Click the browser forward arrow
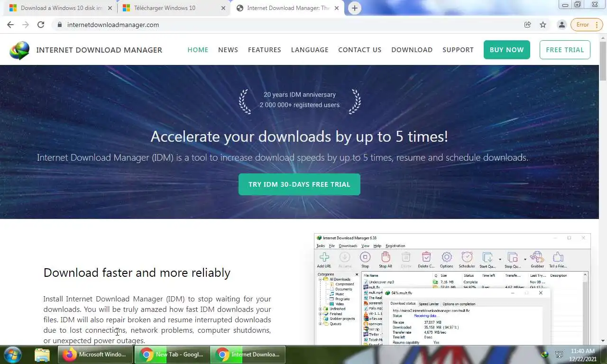Screen dimensions: 607x364 (x=26, y=25)
